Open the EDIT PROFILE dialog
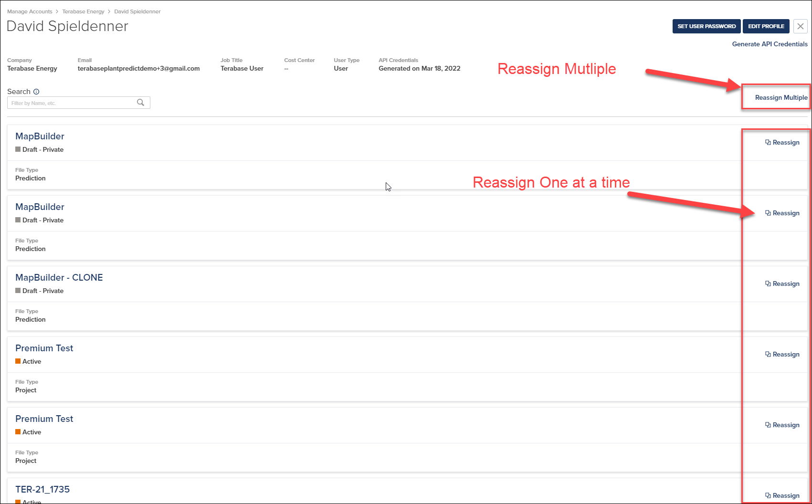 coord(766,26)
